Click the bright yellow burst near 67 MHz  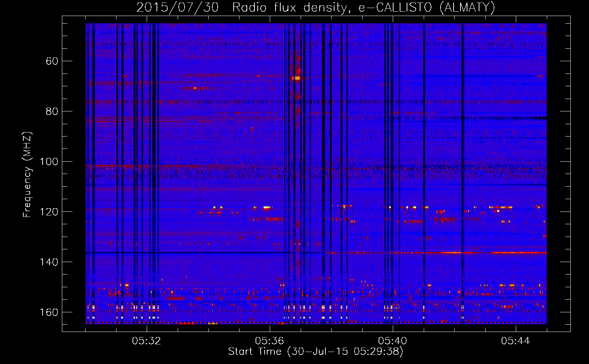coord(296,78)
